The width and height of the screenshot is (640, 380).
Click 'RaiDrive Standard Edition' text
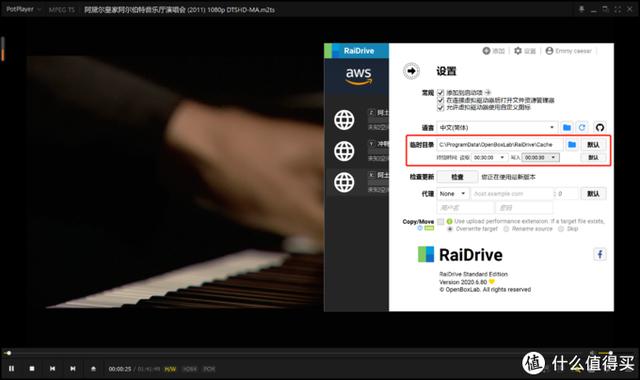(473, 274)
